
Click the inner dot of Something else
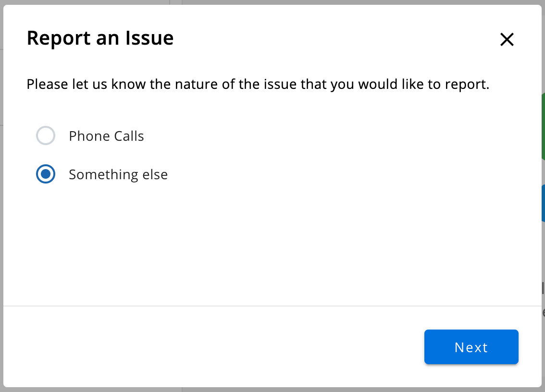click(x=46, y=174)
